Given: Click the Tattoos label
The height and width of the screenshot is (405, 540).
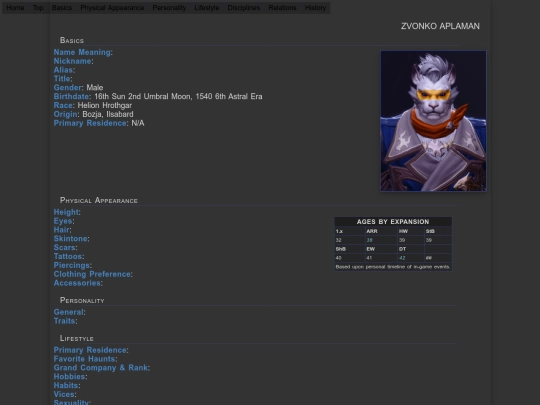Looking at the screenshot, I should (68, 257).
